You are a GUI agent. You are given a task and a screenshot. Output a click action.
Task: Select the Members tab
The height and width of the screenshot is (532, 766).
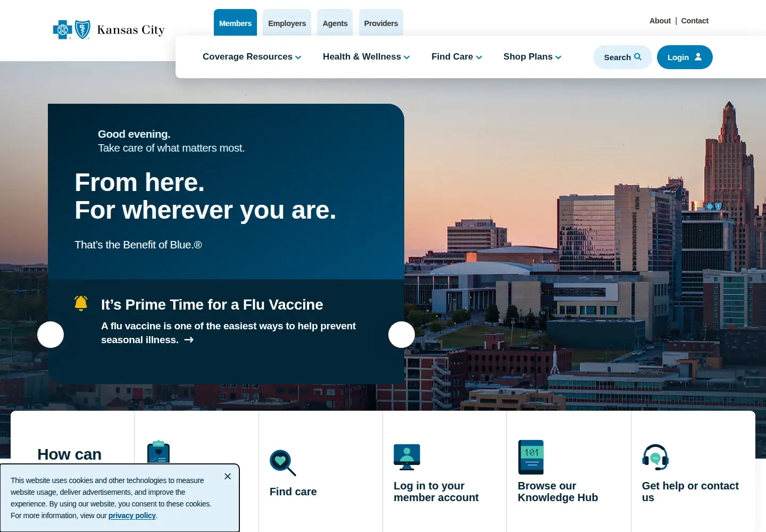click(235, 23)
